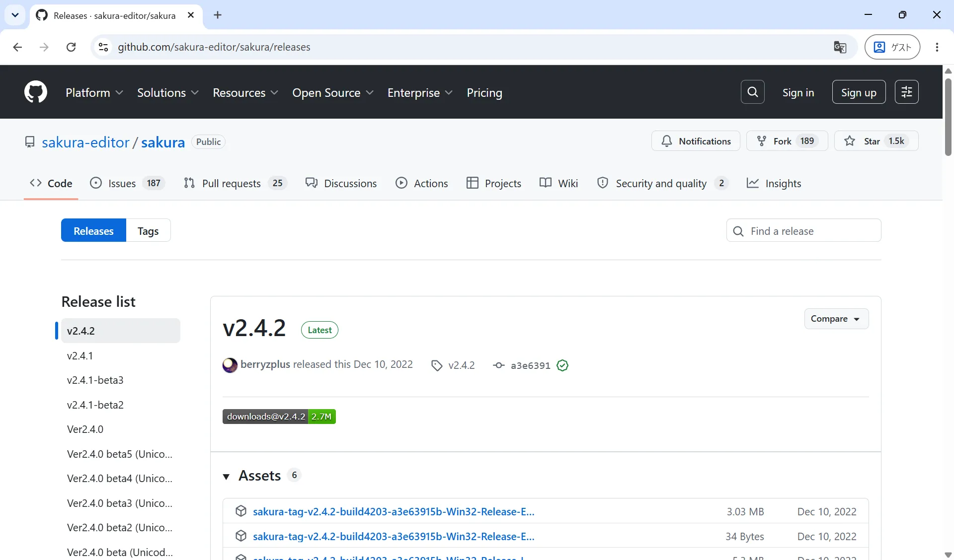Click the verified commit checkmark badge
This screenshot has height=560, width=954.
point(562,366)
